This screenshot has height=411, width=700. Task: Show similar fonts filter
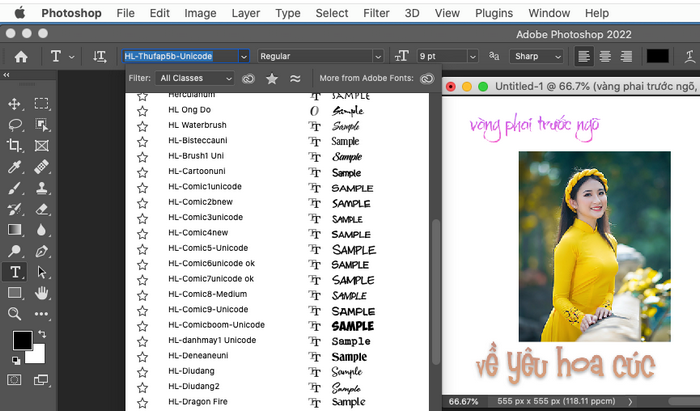click(x=295, y=79)
